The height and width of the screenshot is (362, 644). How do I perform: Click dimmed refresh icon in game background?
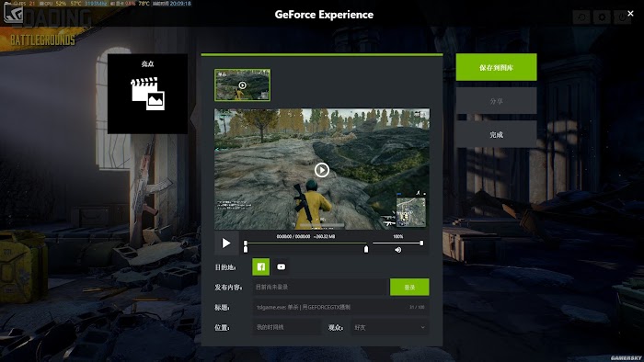coord(582,17)
